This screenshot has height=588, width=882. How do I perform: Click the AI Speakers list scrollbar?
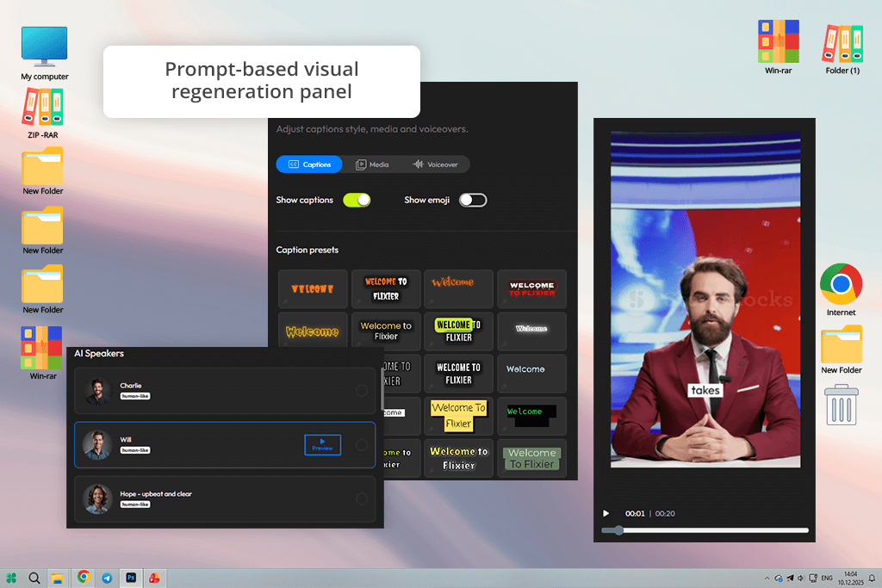382,389
